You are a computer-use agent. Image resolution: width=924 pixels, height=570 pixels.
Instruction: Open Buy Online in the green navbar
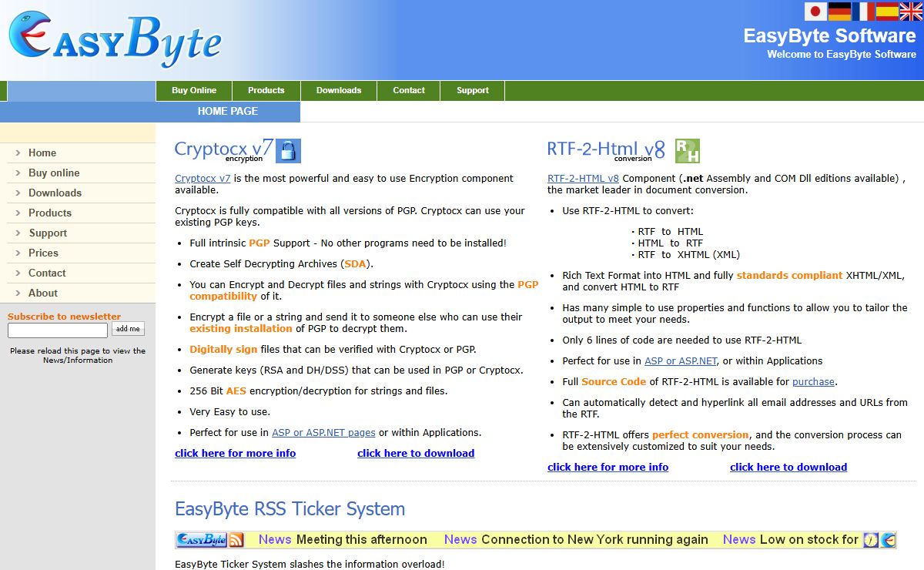(194, 91)
